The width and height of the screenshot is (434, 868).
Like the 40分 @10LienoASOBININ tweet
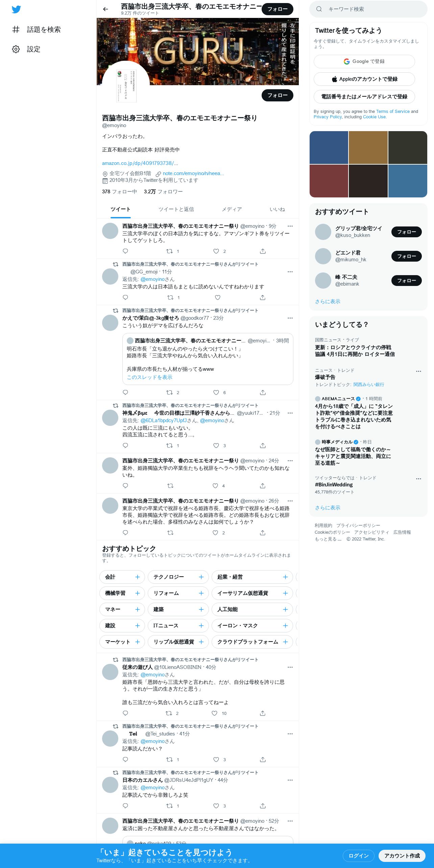click(214, 713)
